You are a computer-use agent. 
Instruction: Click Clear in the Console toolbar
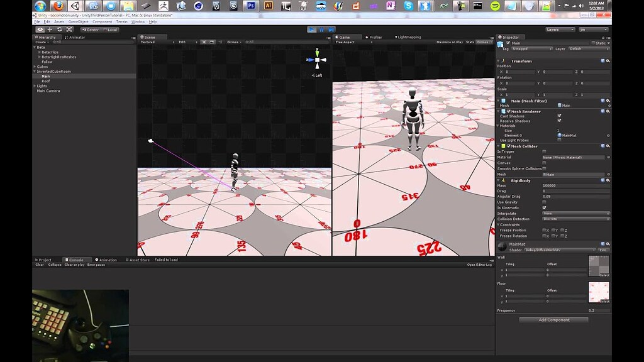[38, 264]
